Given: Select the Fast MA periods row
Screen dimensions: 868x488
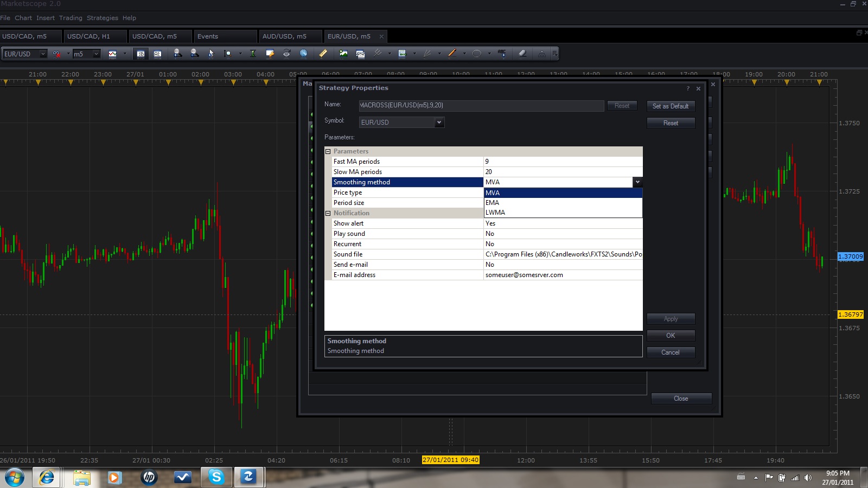Looking at the screenshot, I should [487, 162].
